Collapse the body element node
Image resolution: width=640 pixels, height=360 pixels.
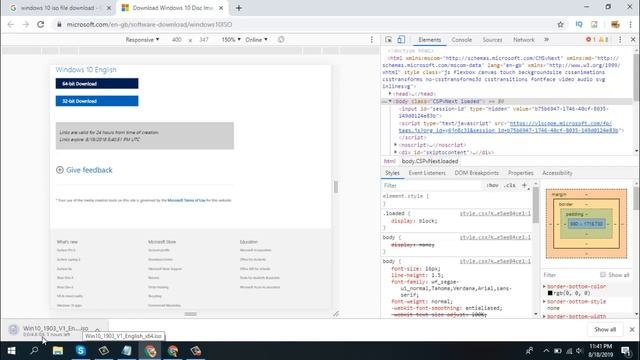(x=390, y=101)
